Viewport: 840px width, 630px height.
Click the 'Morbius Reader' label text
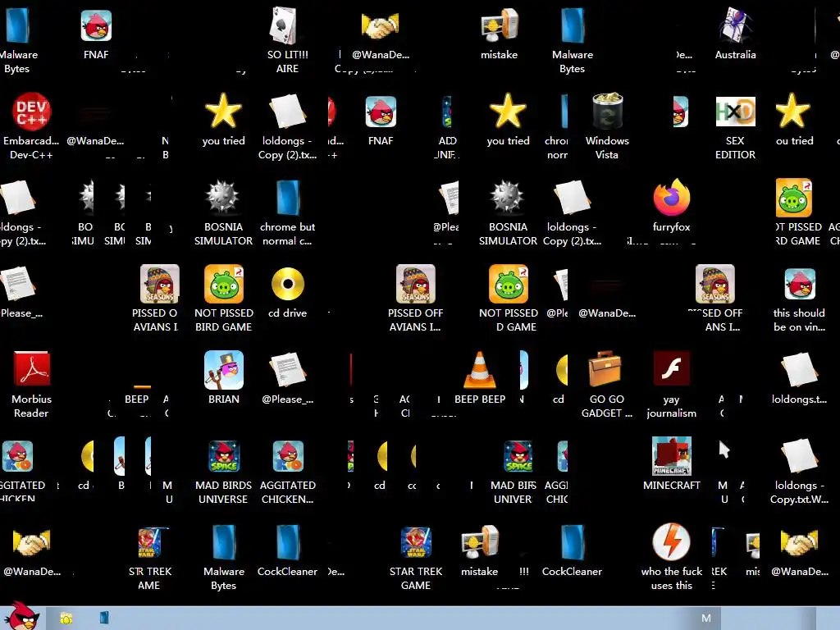32,406
